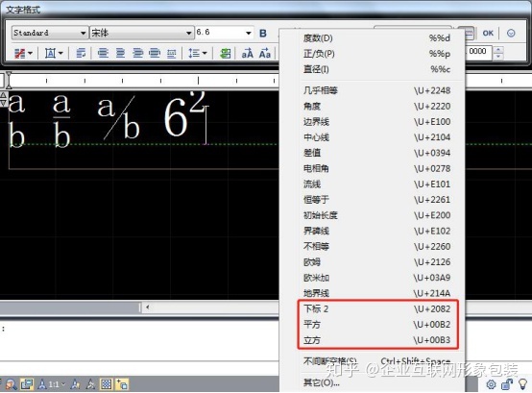The height and width of the screenshot is (393, 532).
Task: Open 其它(O)... for more symbols
Action: point(376,382)
